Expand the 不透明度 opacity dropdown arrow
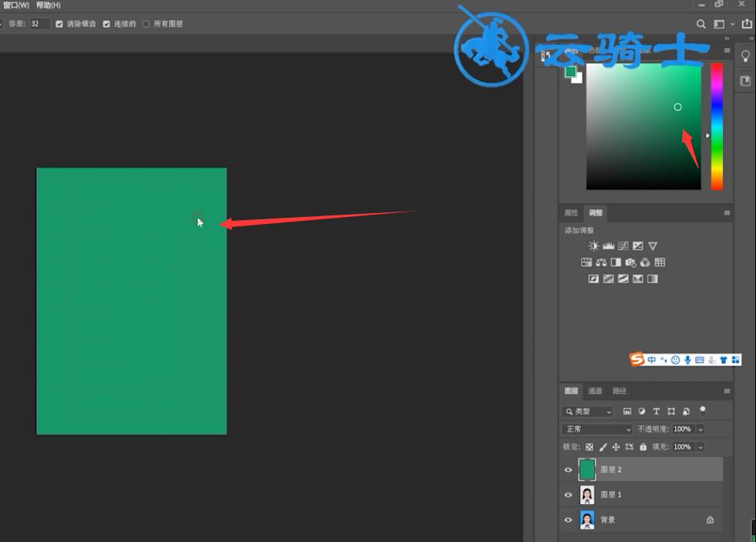756x542 pixels. (x=700, y=429)
